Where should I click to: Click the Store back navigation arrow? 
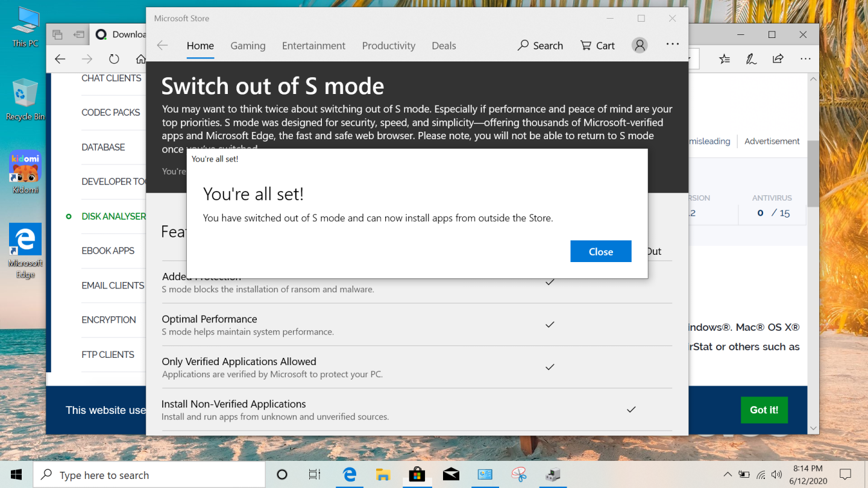tap(163, 45)
